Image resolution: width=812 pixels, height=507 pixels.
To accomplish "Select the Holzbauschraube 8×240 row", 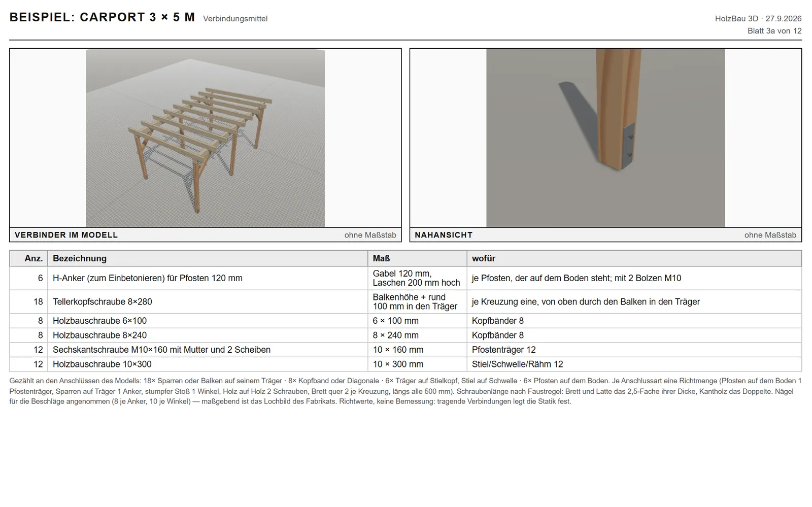I will tap(405, 335).
